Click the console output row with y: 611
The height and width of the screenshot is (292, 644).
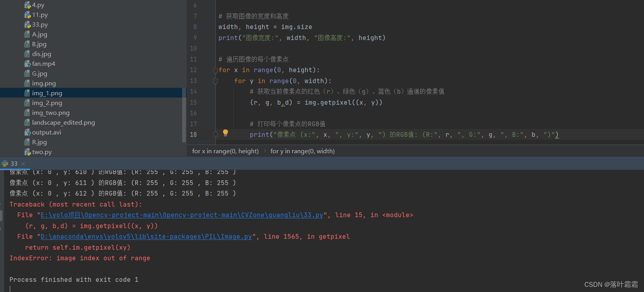click(x=123, y=183)
